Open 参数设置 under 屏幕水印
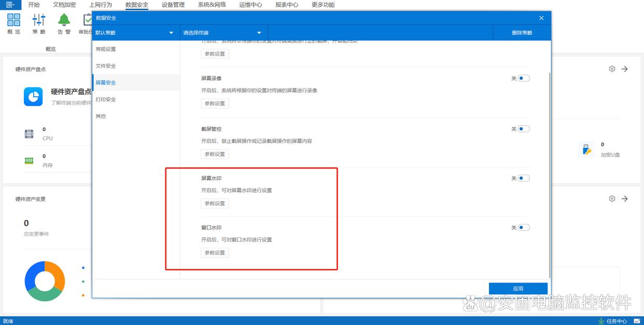The height and width of the screenshot is (325, 644). (215, 203)
